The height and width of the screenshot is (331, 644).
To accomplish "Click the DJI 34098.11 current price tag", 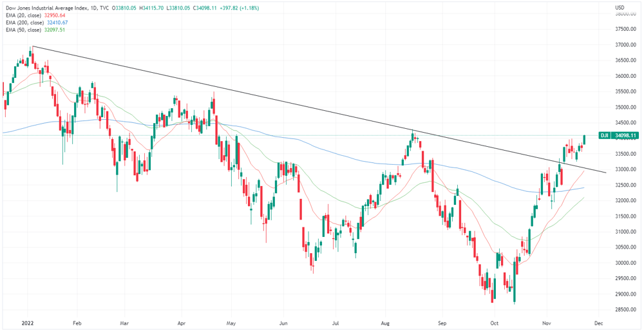I will click(x=619, y=135).
